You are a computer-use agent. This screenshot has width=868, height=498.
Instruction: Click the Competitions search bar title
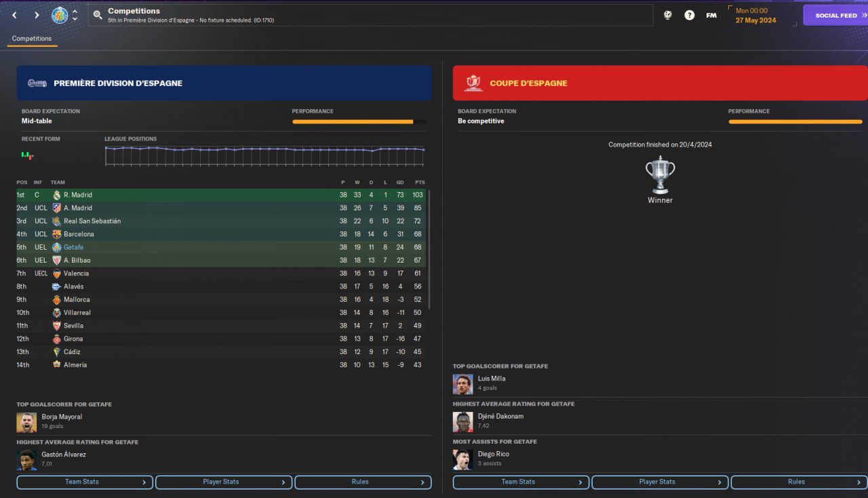(134, 11)
